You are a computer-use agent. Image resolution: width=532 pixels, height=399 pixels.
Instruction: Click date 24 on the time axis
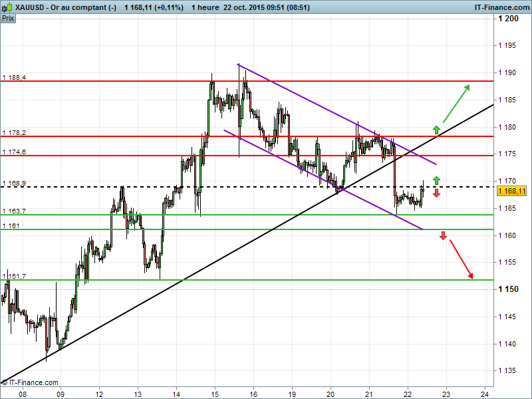(485, 394)
